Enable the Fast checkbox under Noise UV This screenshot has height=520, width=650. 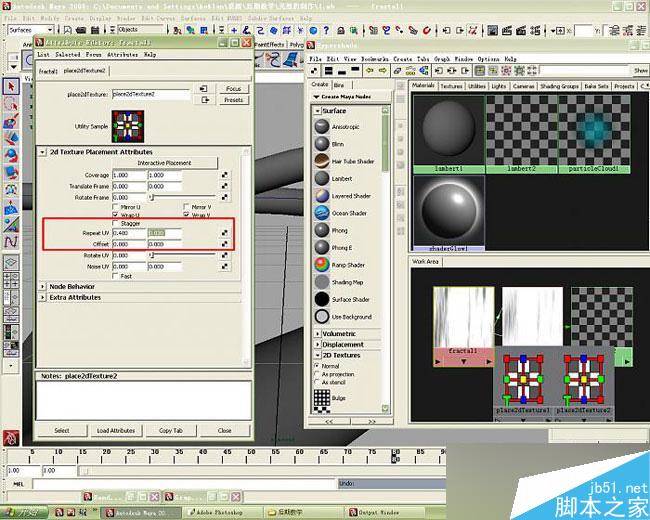(x=116, y=276)
